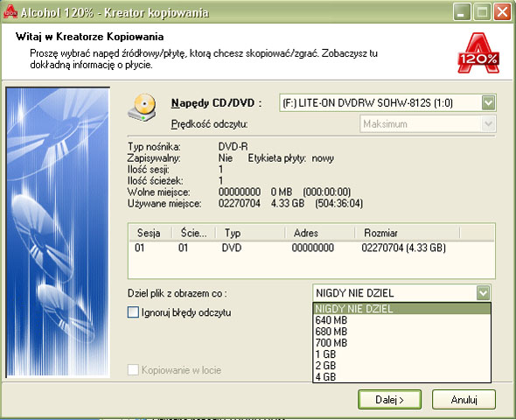516x420 pixels.
Task: Click the Używane miejsce 4.33 GB value
Action: 287,203
